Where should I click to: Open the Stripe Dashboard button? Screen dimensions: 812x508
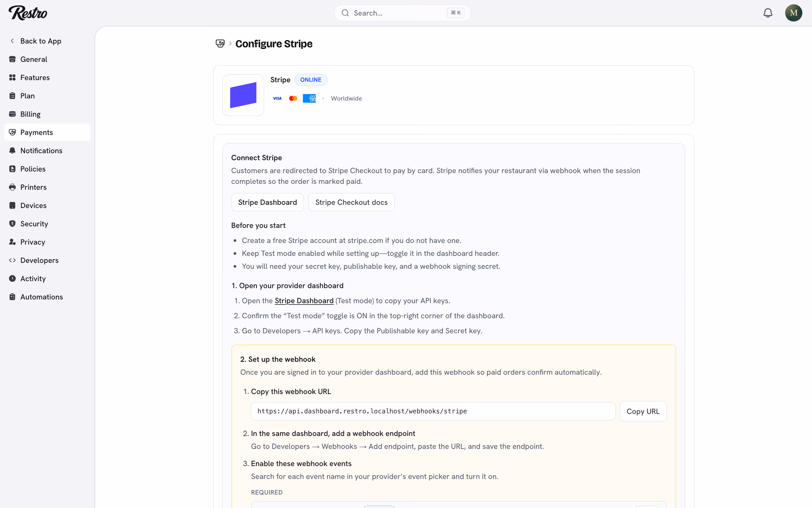267,202
